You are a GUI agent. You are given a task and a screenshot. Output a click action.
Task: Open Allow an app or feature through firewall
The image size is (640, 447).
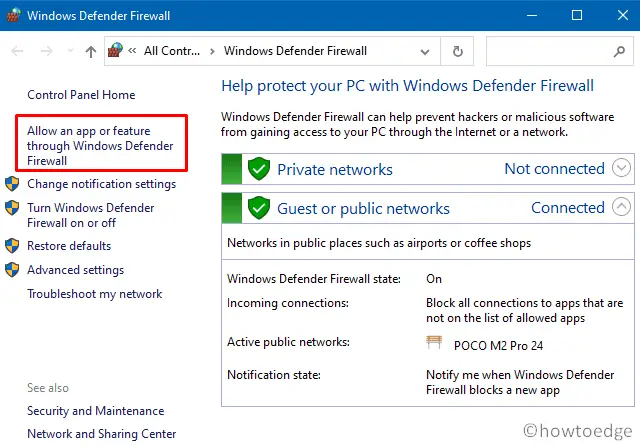click(x=100, y=146)
